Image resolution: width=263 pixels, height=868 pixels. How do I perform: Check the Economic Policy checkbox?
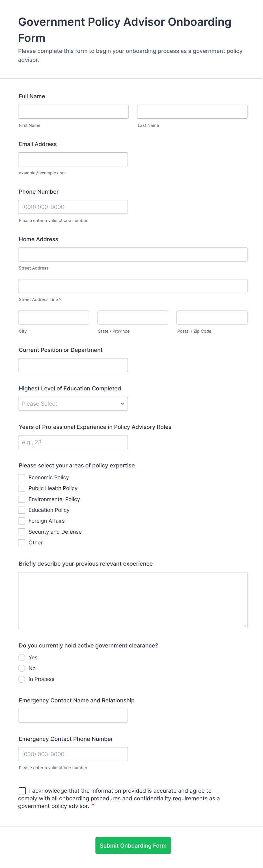click(21, 477)
